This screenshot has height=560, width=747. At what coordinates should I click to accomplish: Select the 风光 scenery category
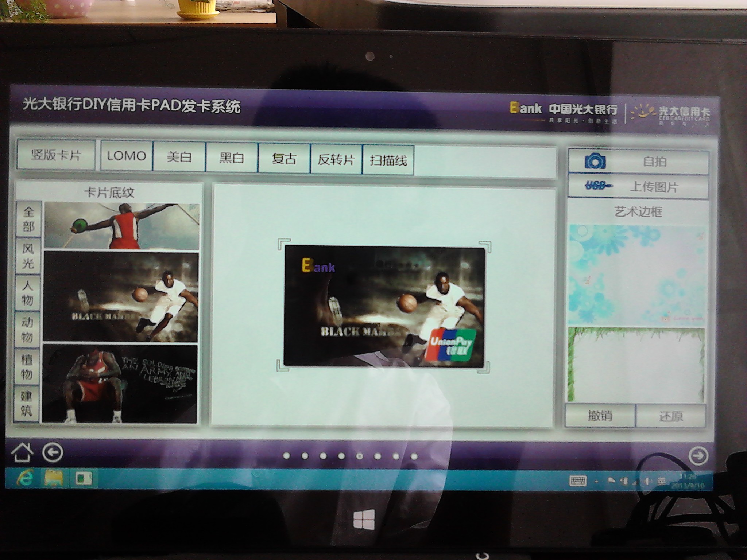pyautogui.click(x=28, y=256)
